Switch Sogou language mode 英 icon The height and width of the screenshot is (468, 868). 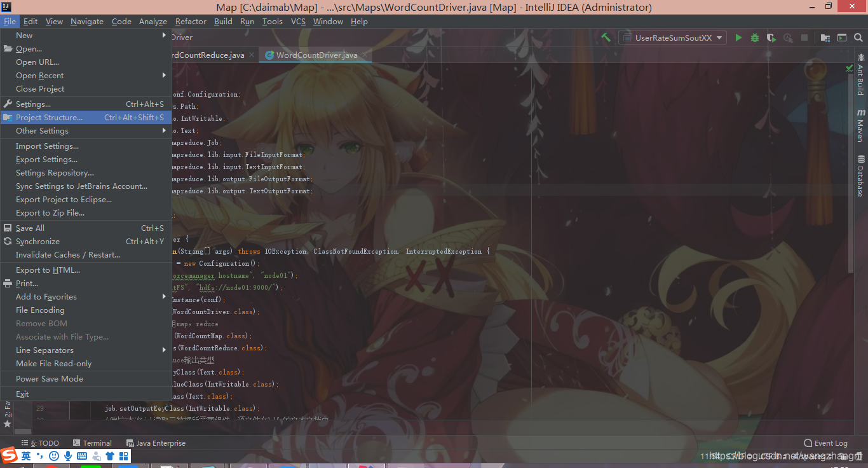pyautogui.click(x=26, y=456)
